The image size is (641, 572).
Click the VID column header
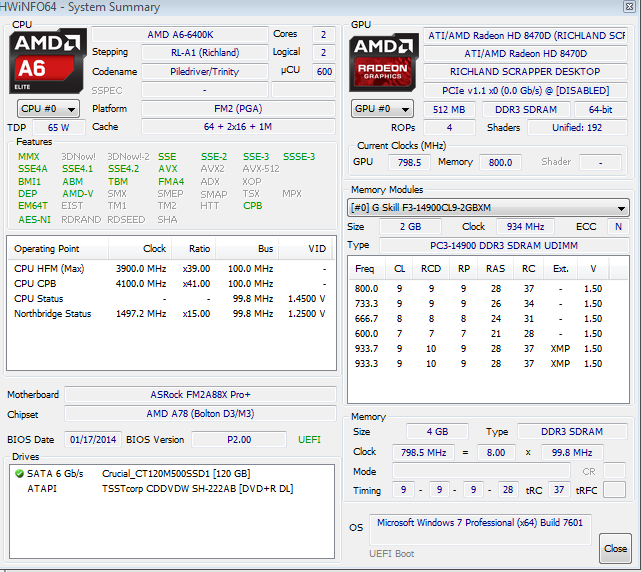[x=307, y=249]
